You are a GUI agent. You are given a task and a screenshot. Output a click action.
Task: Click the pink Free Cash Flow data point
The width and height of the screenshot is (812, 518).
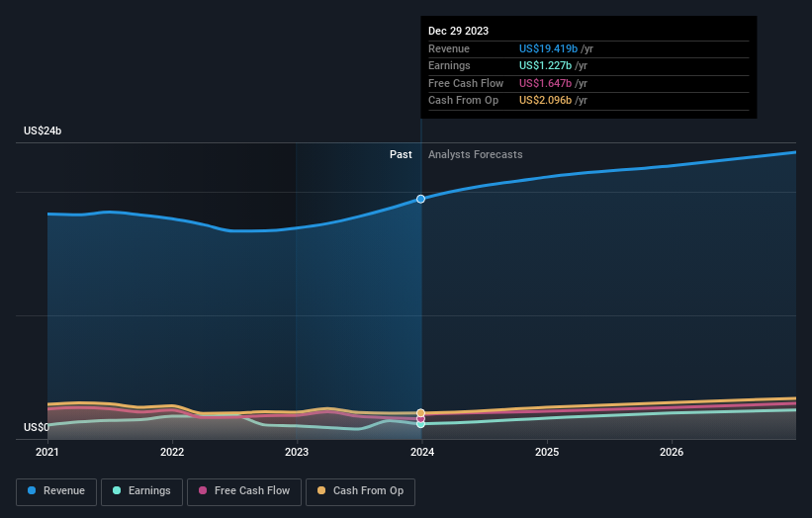pyautogui.click(x=421, y=418)
